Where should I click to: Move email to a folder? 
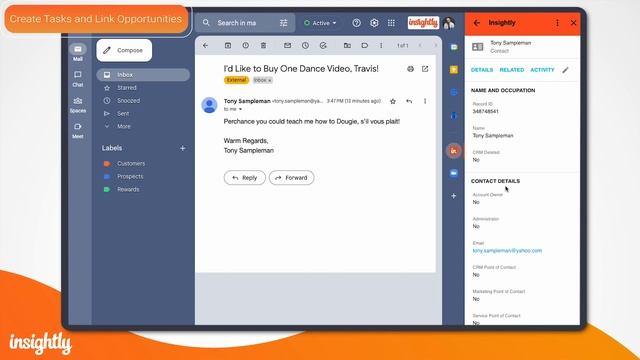347,45
